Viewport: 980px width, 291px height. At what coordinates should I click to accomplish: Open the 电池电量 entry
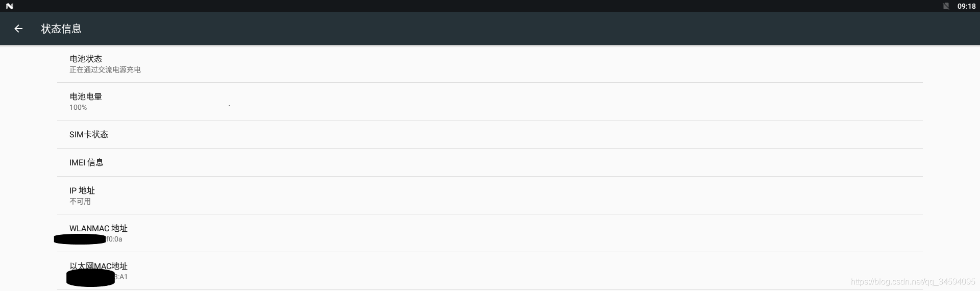pyautogui.click(x=490, y=102)
